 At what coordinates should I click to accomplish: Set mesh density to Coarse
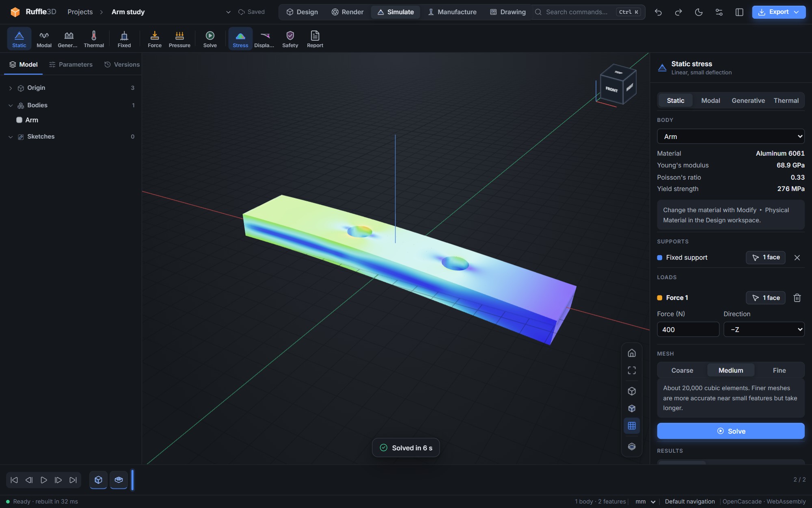tap(682, 370)
